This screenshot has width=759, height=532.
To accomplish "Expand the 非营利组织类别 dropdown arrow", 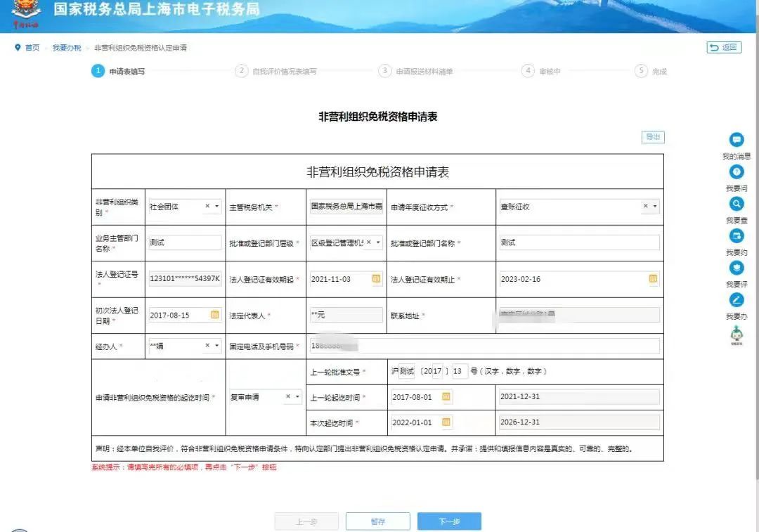I will (217, 206).
